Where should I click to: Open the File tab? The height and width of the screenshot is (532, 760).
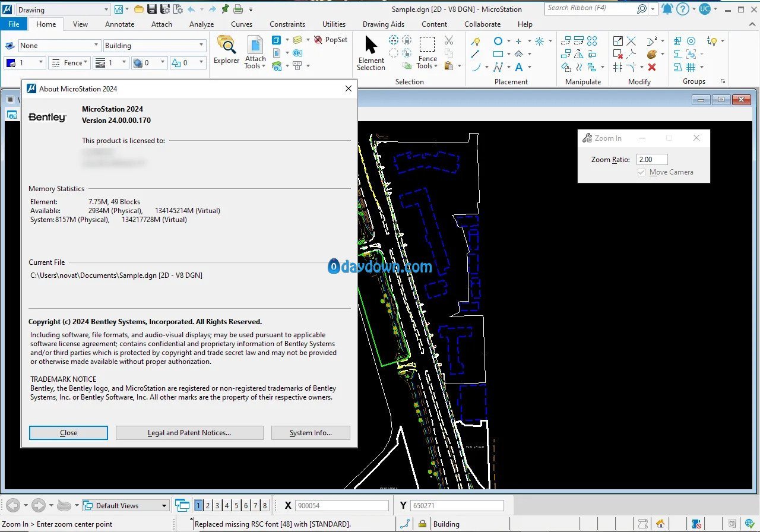14,24
